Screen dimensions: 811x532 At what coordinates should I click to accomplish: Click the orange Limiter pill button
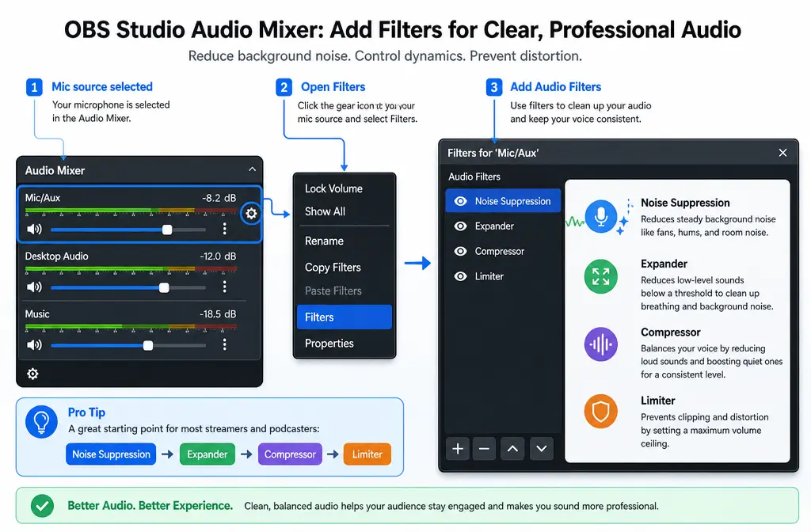pos(367,454)
